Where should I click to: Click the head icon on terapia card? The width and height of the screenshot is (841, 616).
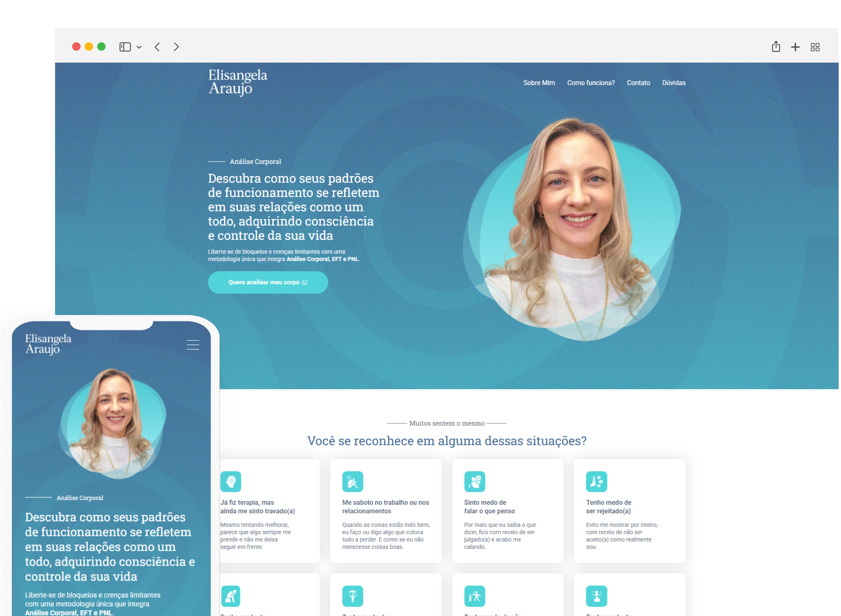click(x=231, y=481)
